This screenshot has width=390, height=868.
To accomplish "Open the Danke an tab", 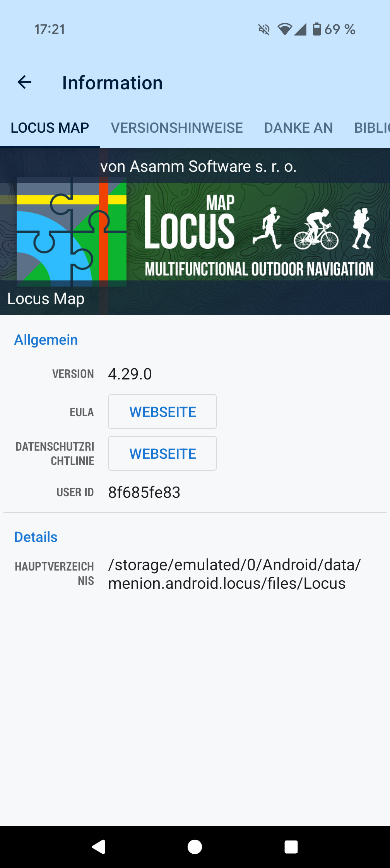I will [298, 128].
